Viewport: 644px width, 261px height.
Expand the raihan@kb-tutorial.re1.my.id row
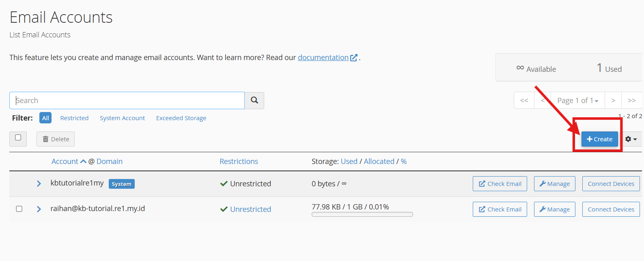coord(39,209)
